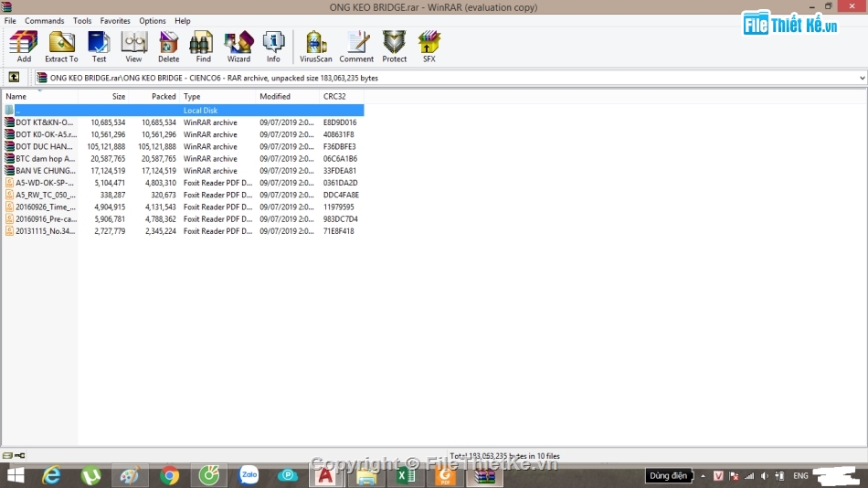Open uTorrent from the taskbar
868x488 pixels.
(90, 476)
